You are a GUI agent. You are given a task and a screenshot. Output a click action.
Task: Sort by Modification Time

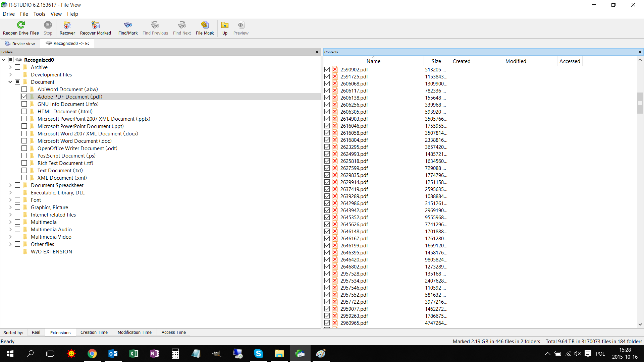pyautogui.click(x=135, y=333)
